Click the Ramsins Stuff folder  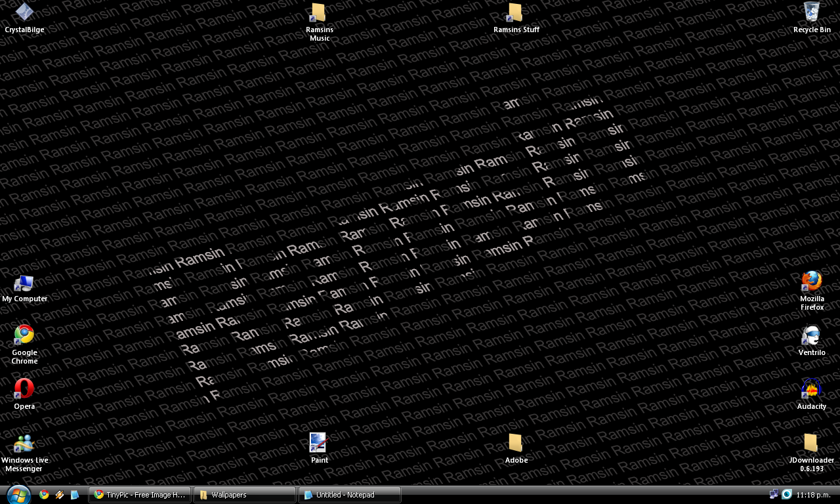516,12
